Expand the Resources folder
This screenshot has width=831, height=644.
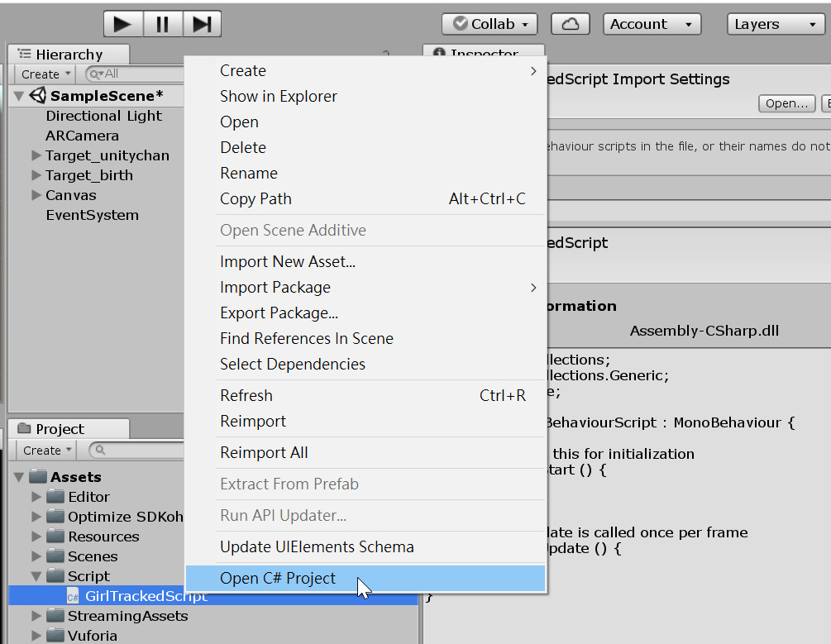coord(36,537)
